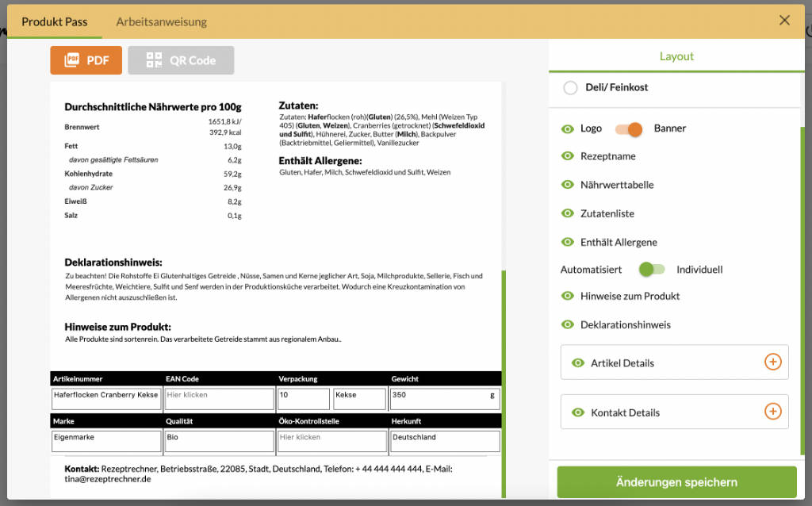Toggle visibility of Deklarationshinweis
This screenshot has width=812, height=506.
pos(567,324)
